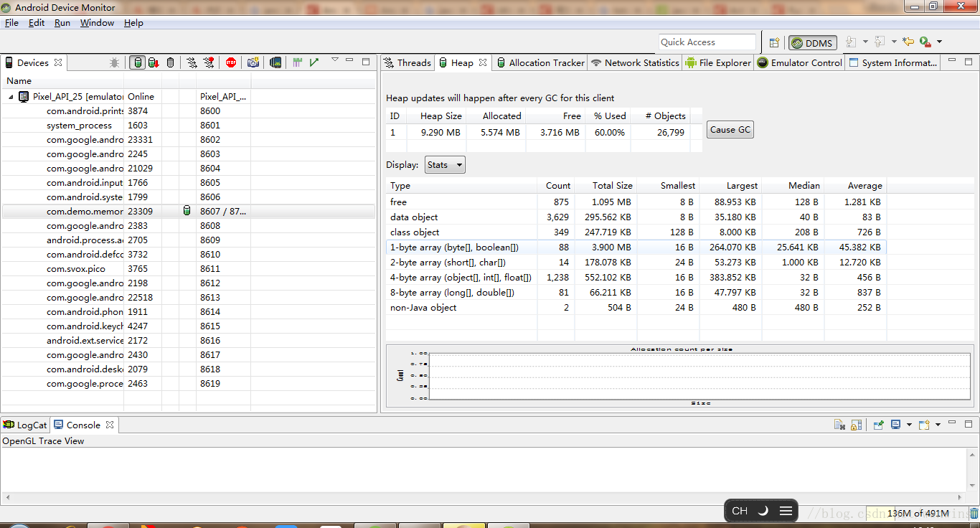Open the Run menu
The height and width of the screenshot is (528, 980).
coord(62,23)
